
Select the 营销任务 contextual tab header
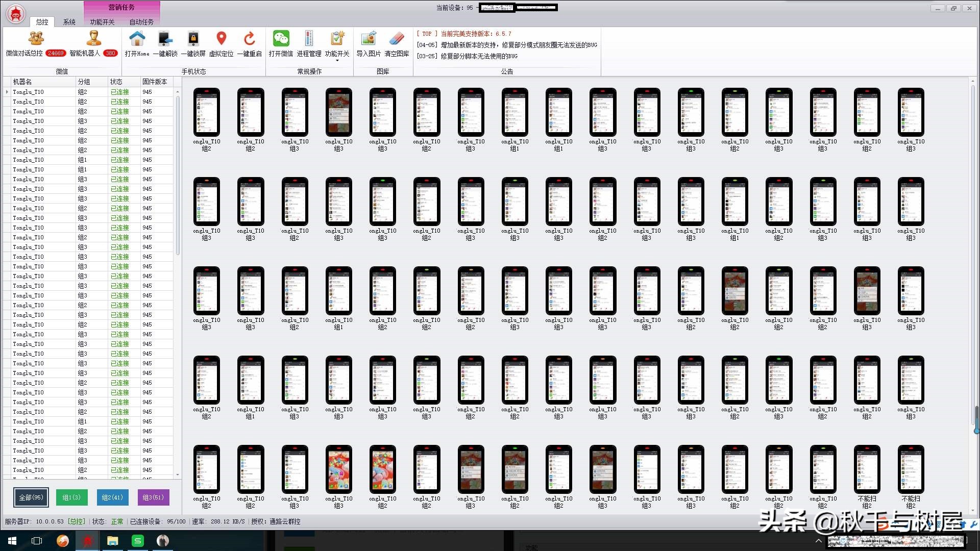121,7
